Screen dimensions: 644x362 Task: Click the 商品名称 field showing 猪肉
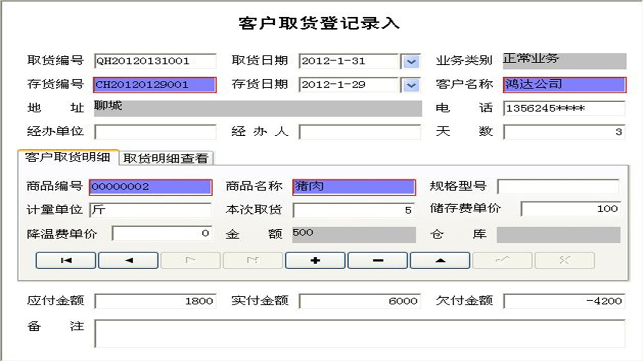coord(352,186)
